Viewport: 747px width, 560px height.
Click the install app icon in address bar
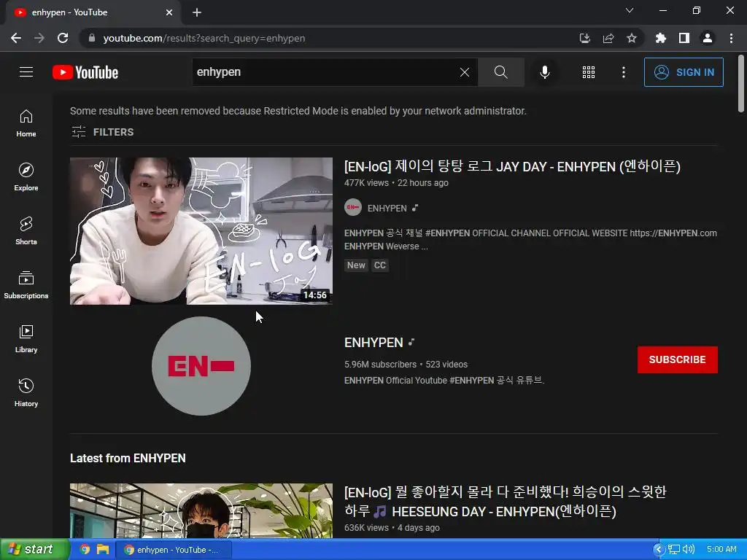584,38
